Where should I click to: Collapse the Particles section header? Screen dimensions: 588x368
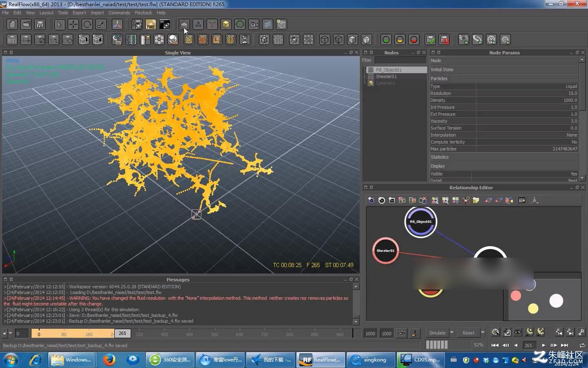tap(504, 79)
